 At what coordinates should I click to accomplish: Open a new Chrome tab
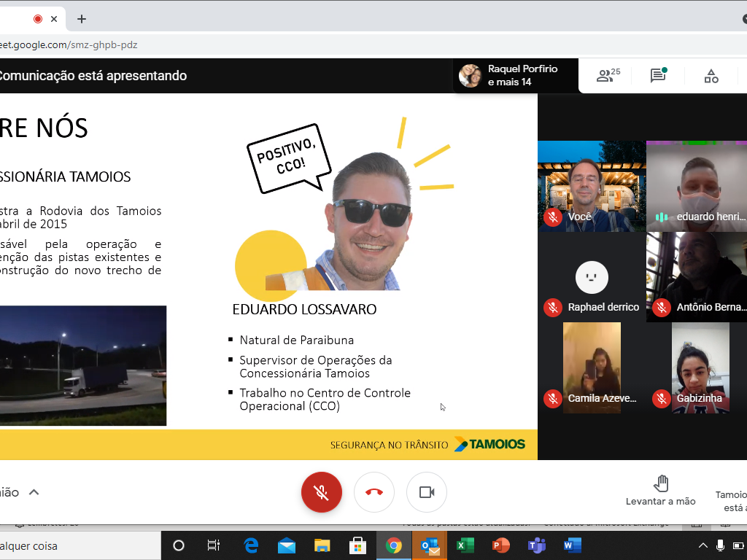coord(82,19)
